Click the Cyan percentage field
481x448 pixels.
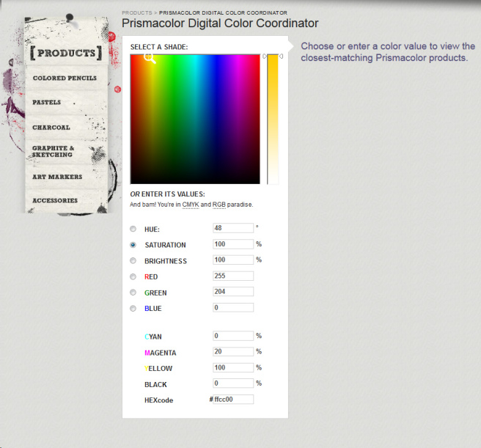233,336
